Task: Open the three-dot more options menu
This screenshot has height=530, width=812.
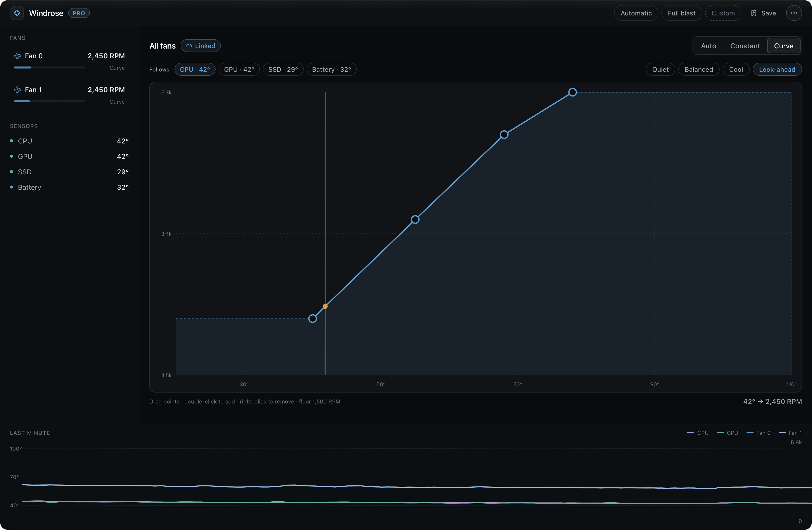Action: [x=794, y=13]
